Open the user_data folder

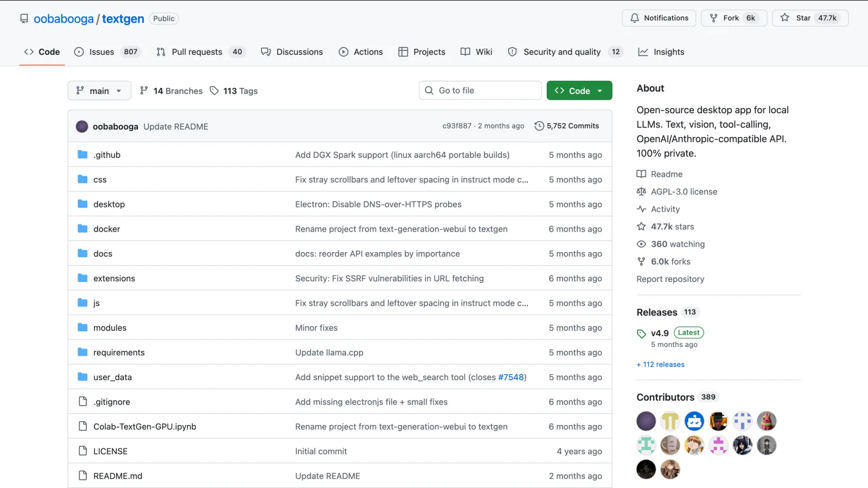click(112, 377)
